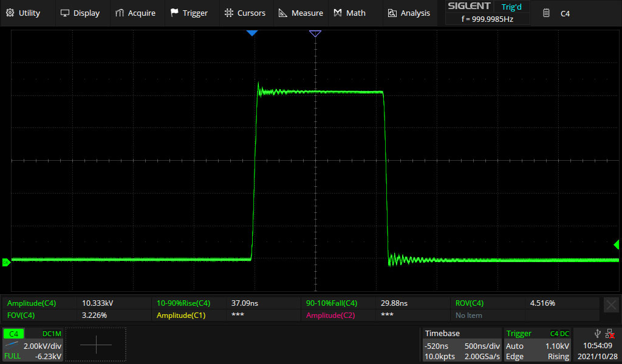This screenshot has width=622, height=364.
Task: Click the -520ns timebase delay value
Action: pyautogui.click(x=436, y=346)
